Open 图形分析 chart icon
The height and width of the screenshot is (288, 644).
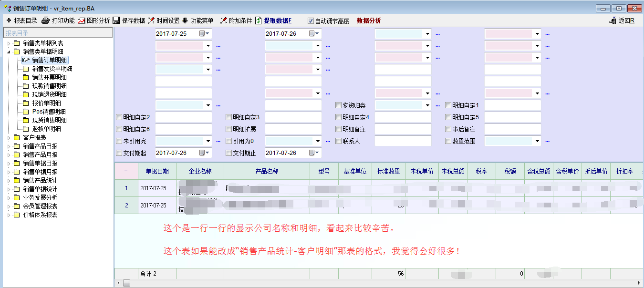[82, 21]
